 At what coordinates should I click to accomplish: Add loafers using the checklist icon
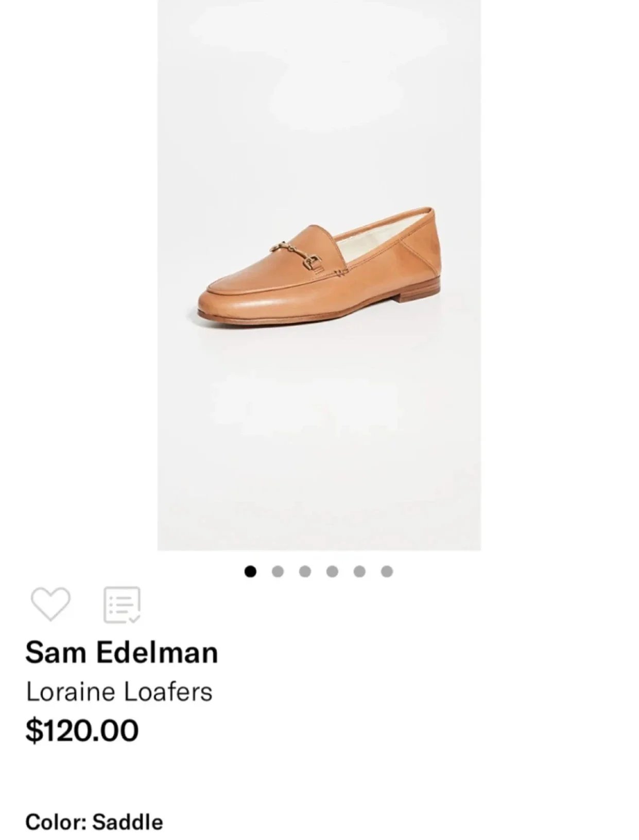[122, 605]
